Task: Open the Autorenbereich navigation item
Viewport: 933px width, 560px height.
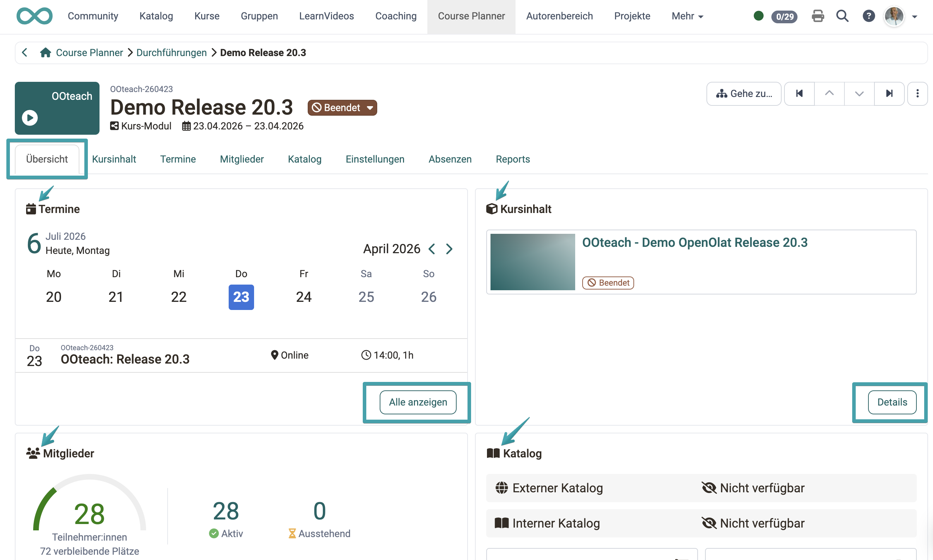Action: pos(559,16)
